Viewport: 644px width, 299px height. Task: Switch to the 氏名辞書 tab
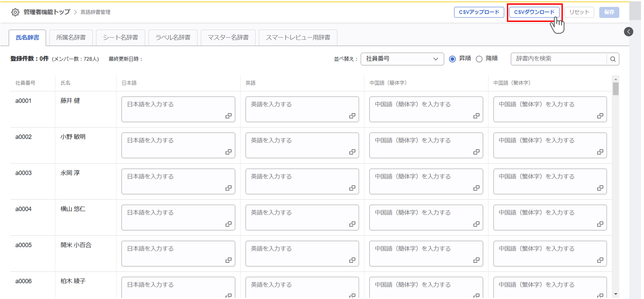tap(28, 37)
